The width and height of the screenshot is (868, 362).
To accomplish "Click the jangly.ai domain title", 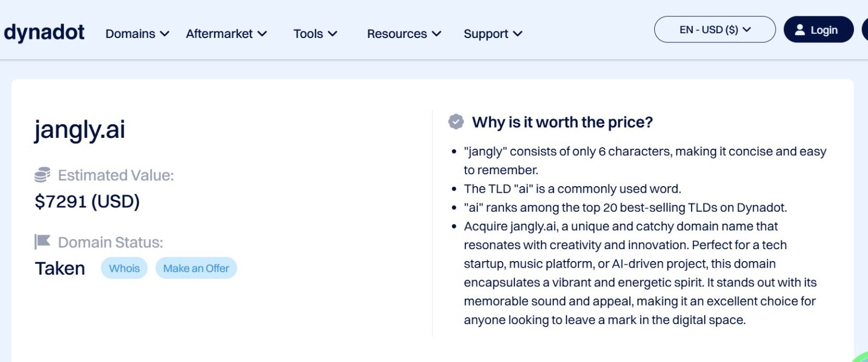I will pyautogui.click(x=80, y=130).
